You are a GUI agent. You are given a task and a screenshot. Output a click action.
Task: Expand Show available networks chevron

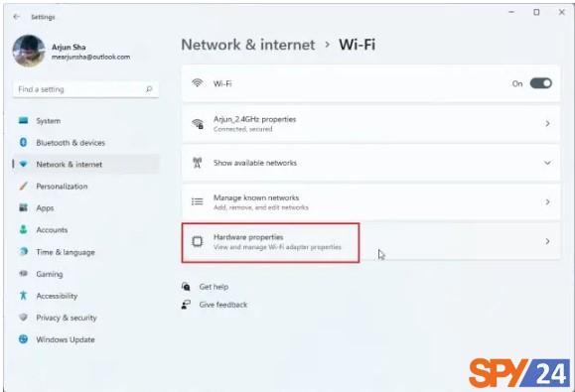click(x=547, y=163)
